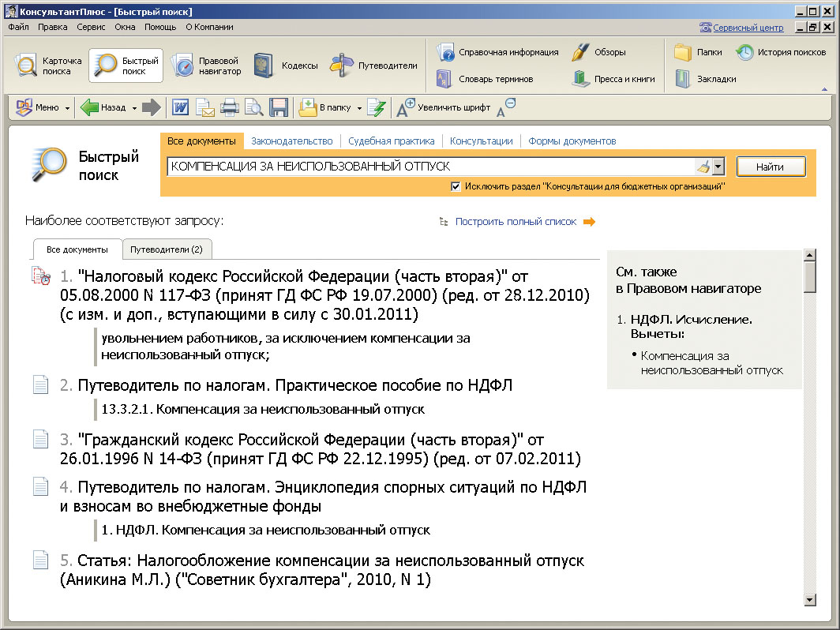Open the В папку dropdown arrow

pyautogui.click(x=359, y=108)
